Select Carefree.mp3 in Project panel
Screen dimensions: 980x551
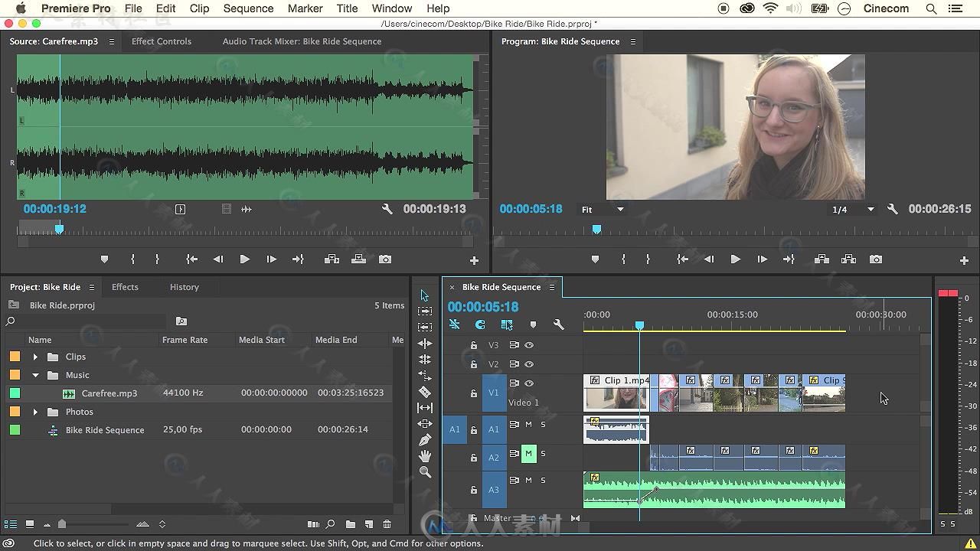pos(109,393)
